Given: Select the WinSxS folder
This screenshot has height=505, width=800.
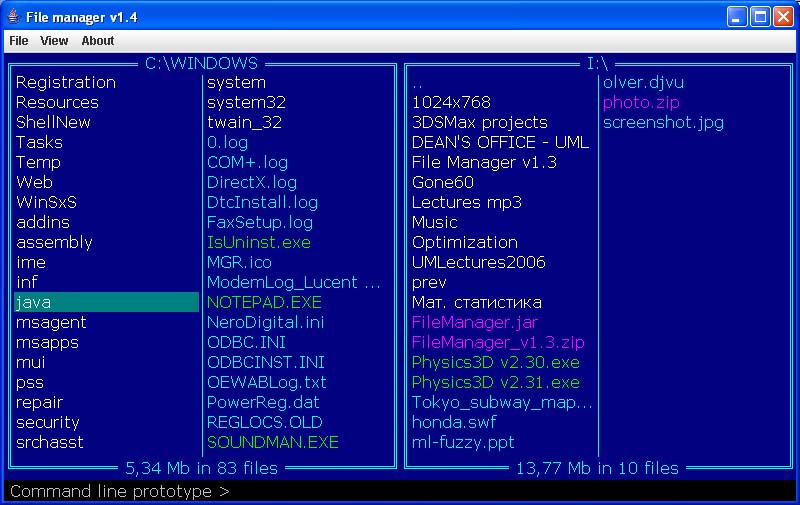Looking at the screenshot, I should coord(46,202).
